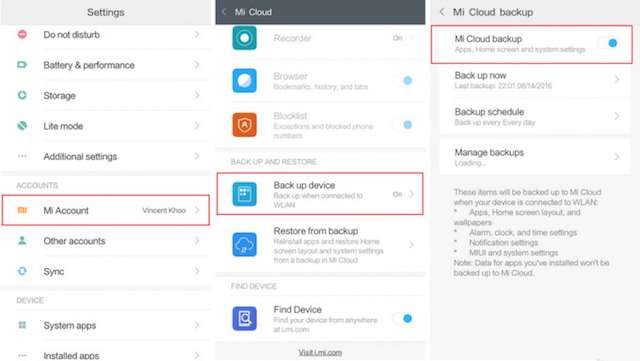Tap the Back up device On status
This screenshot has height=361, width=640.
[x=398, y=194]
